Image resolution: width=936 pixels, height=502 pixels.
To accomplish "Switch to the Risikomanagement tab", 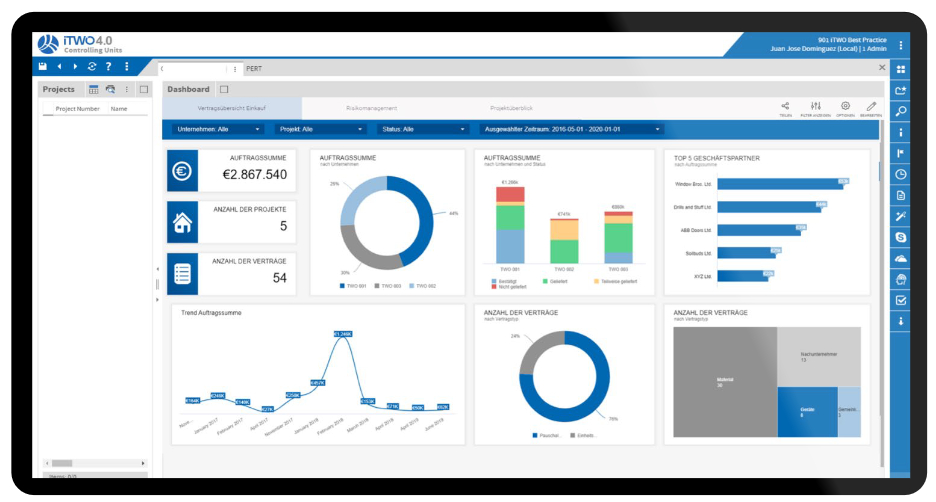I will pos(371,109).
